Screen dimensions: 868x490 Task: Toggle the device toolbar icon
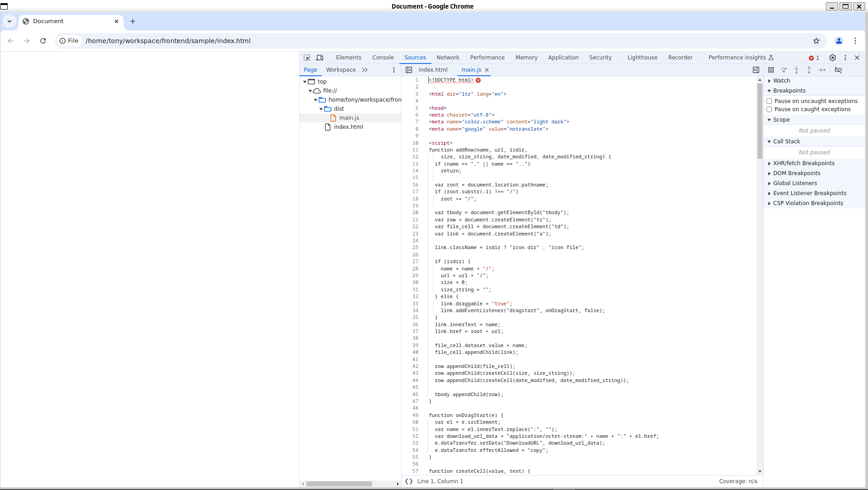click(320, 58)
